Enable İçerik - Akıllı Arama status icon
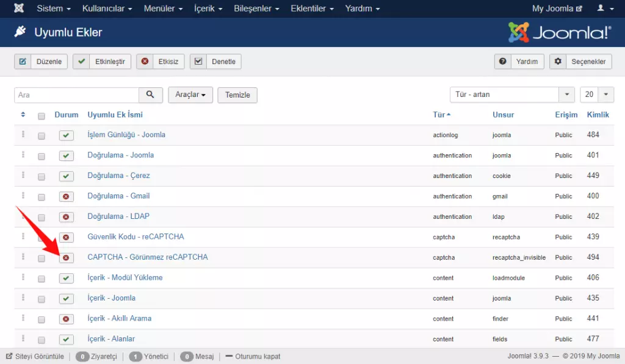The width and height of the screenshot is (625, 364). (x=66, y=319)
